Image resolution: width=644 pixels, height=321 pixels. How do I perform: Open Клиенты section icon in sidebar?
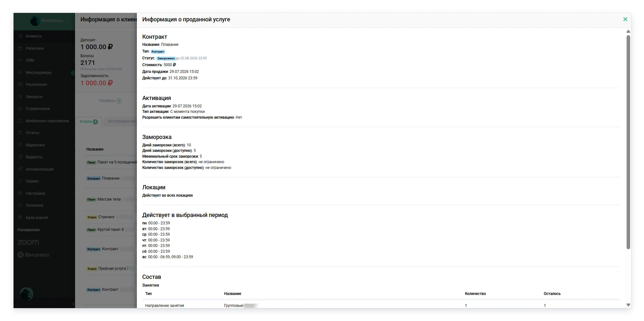pos(20,36)
